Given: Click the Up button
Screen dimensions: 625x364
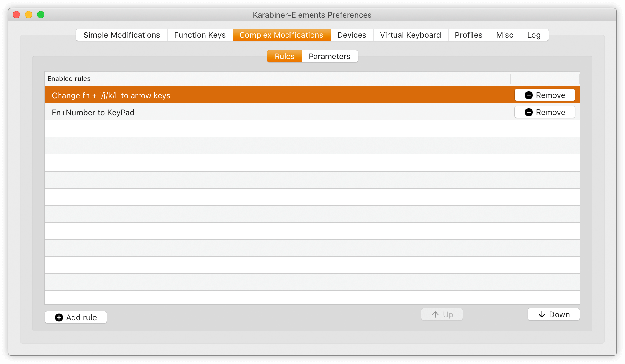Looking at the screenshot, I should tap(442, 314).
